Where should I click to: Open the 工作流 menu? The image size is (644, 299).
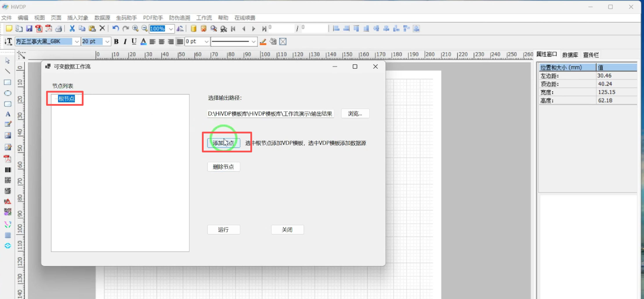[204, 18]
